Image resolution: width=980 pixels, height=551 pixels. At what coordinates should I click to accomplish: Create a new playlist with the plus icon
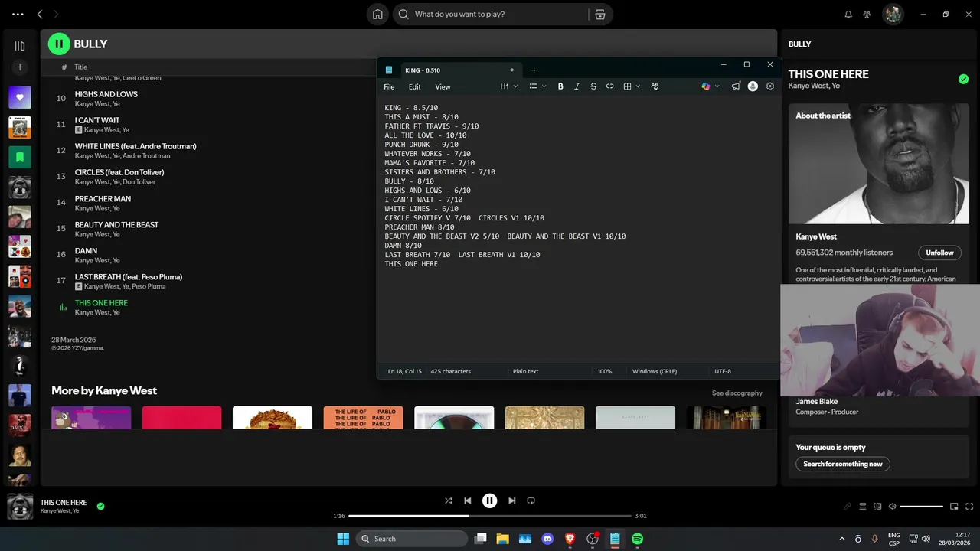(20, 67)
